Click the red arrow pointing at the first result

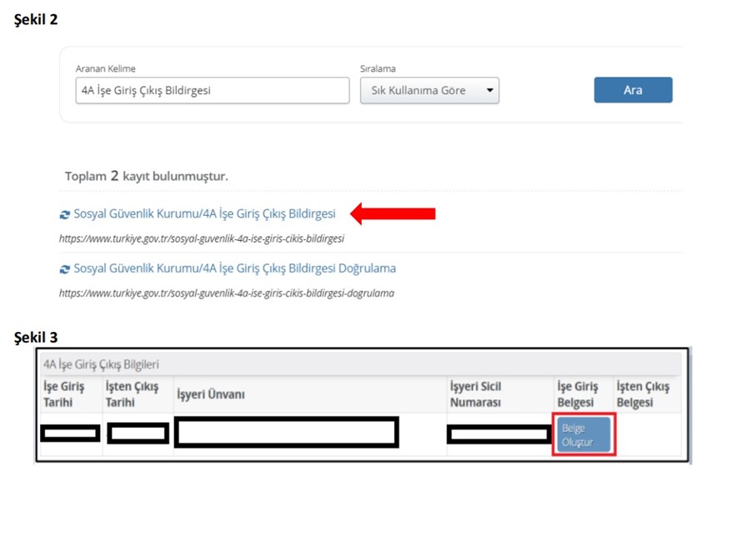[x=393, y=214]
